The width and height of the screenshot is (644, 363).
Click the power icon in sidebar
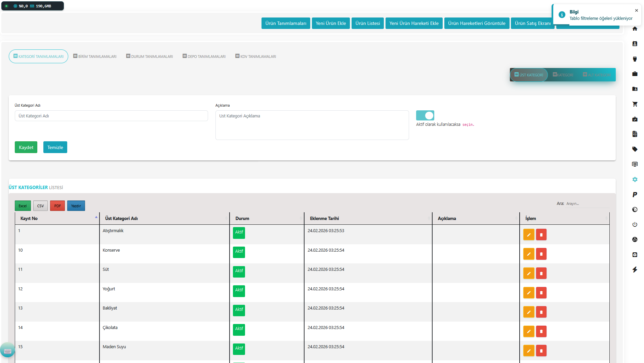(635, 225)
